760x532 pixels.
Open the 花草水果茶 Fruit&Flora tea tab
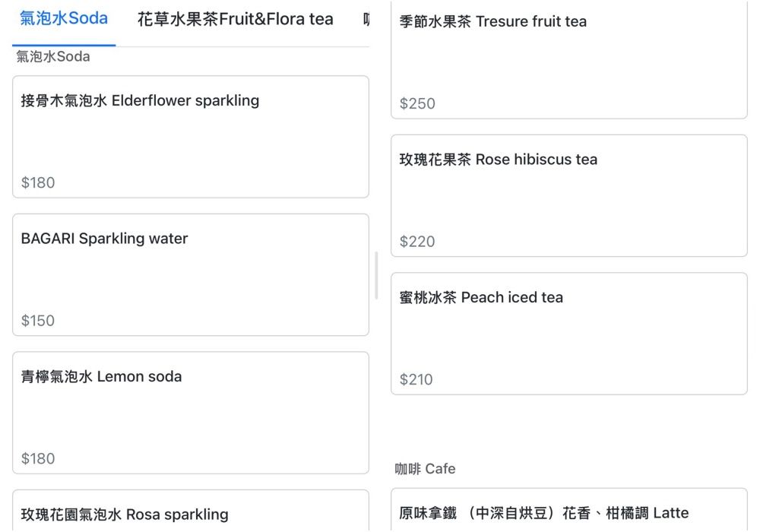[235, 20]
